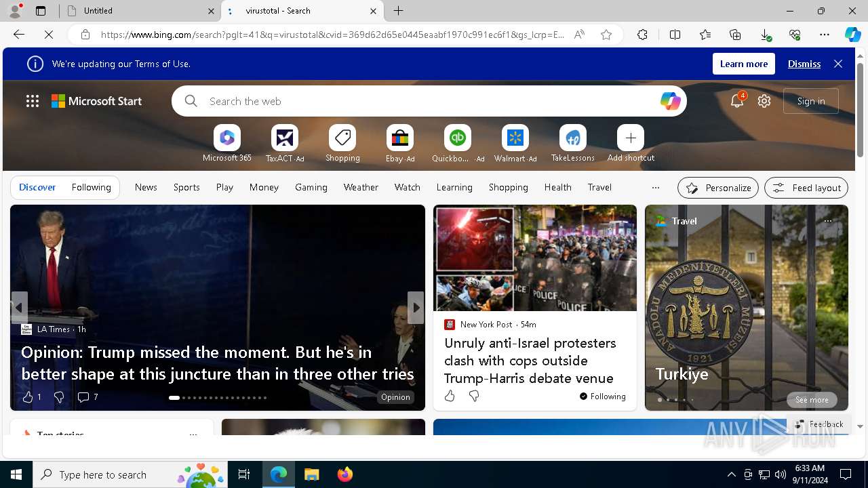The width and height of the screenshot is (868, 488).
Task: Launch Firefox from taskbar
Action: point(344,474)
